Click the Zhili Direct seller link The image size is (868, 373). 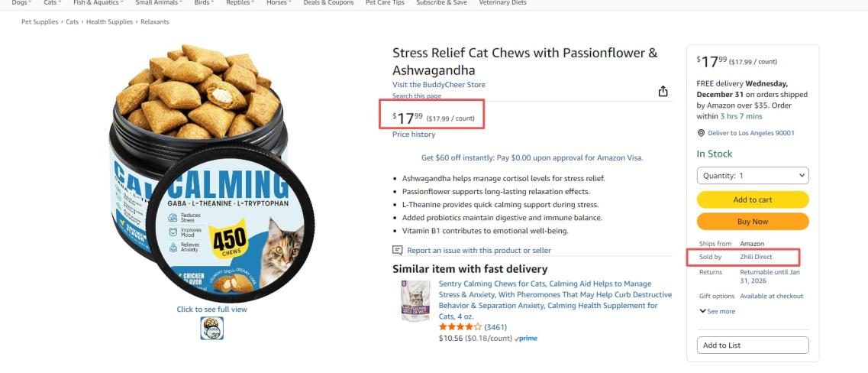(x=756, y=257)
